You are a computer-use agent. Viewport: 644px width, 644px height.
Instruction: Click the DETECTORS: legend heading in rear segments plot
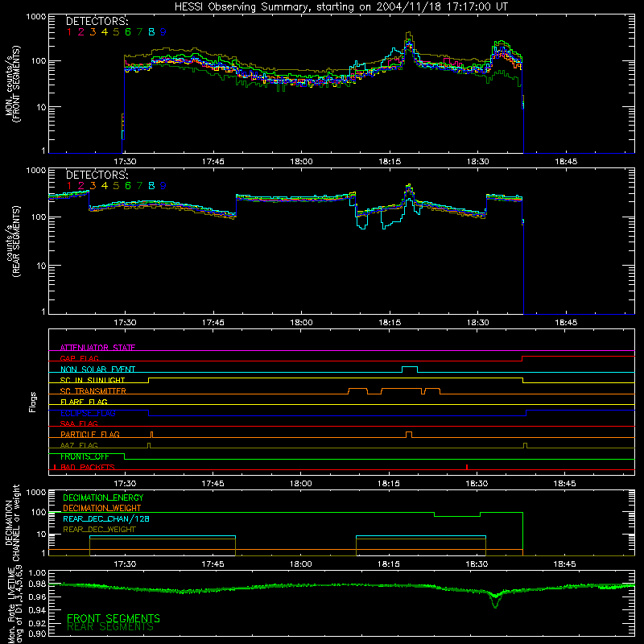[97, 175]
